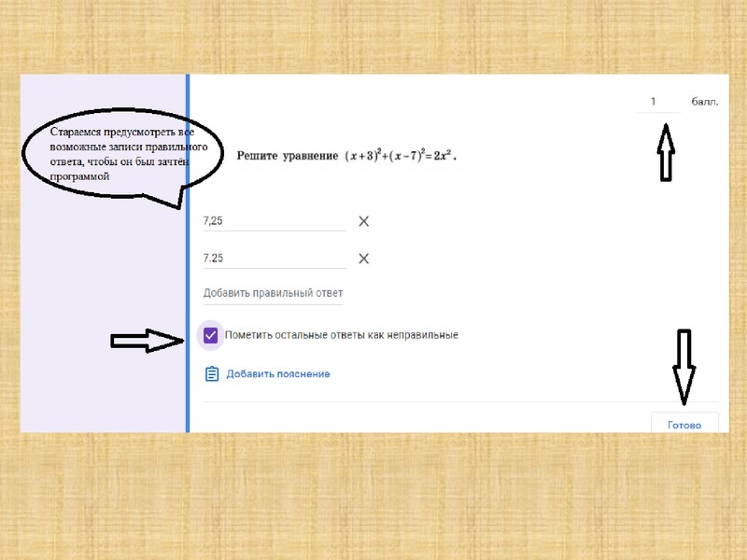The height and width of the screenshot is (560, 747).
Task: Click the "Решите уравнение" question text
Action: 287,155
